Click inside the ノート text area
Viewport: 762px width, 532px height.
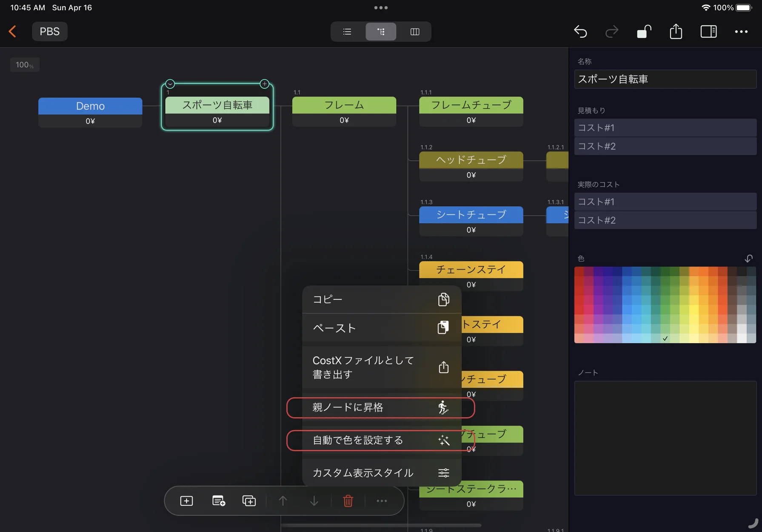pos(665,438)
